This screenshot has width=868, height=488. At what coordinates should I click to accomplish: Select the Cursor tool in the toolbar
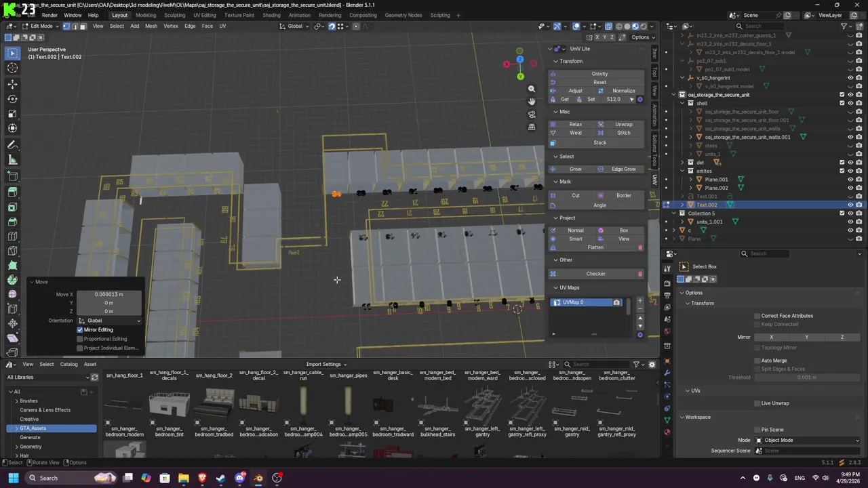pos(12,68)
